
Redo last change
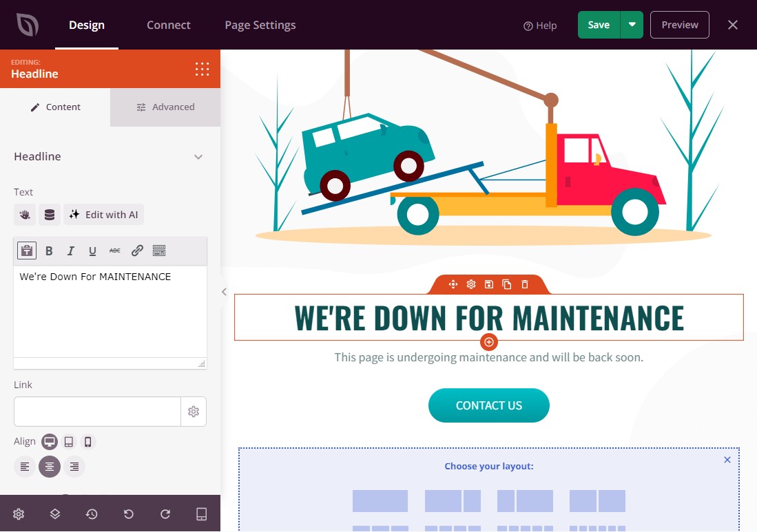pos(165,514)
